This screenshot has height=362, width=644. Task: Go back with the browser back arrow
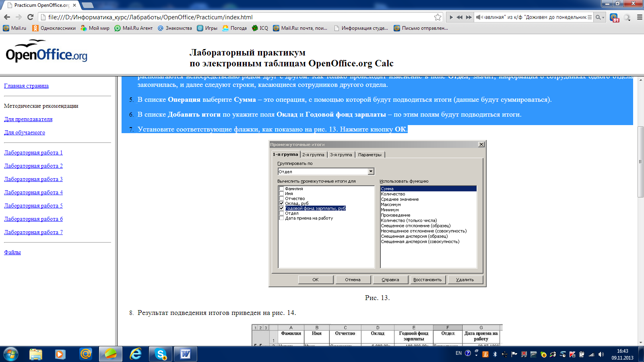point(7,17)
